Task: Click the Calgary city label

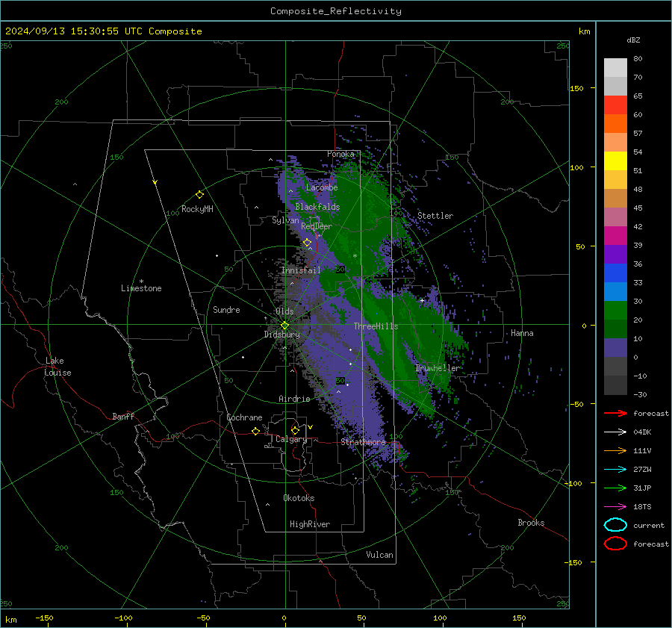Action: (x=291, y=439)
